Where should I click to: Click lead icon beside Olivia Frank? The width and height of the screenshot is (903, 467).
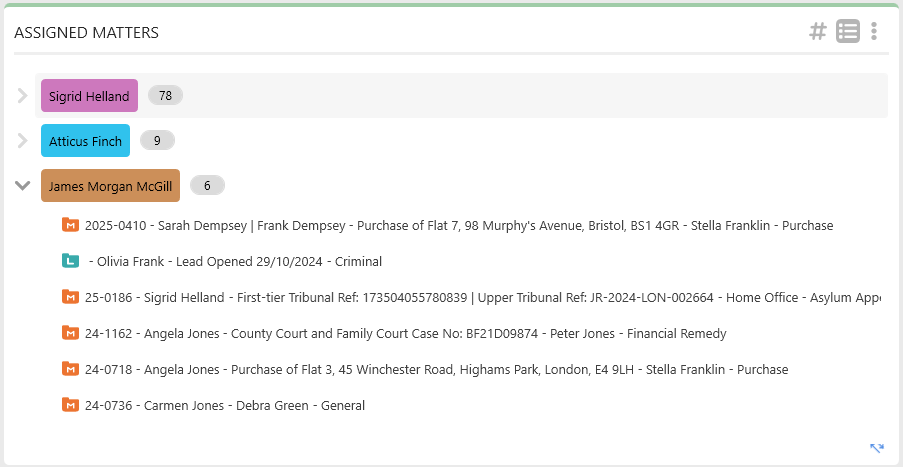[x=70, y=261]
